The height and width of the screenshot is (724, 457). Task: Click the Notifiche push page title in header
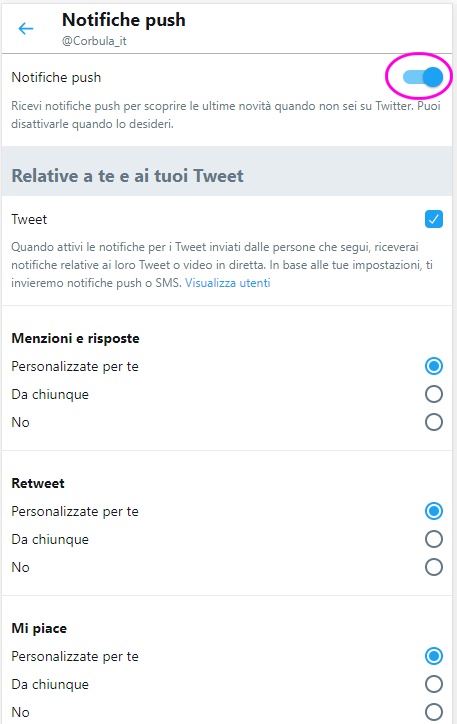tap(124, 20)
